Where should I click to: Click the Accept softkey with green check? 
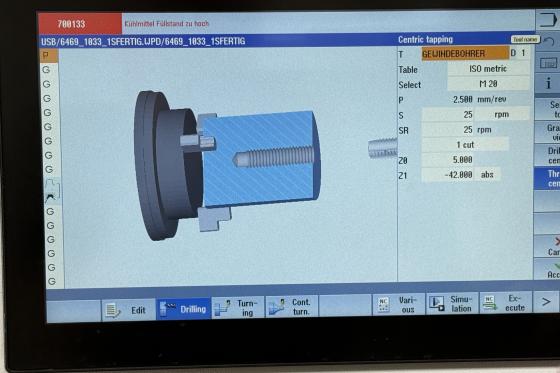pos(548,270)
